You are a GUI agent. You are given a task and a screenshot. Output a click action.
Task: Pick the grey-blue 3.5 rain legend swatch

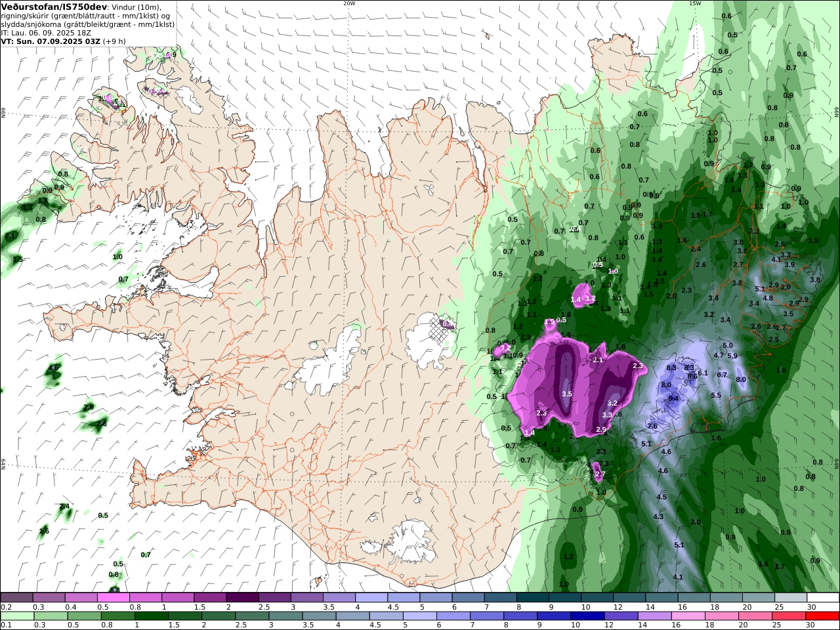pyautogui.click(x=318, y=616)
